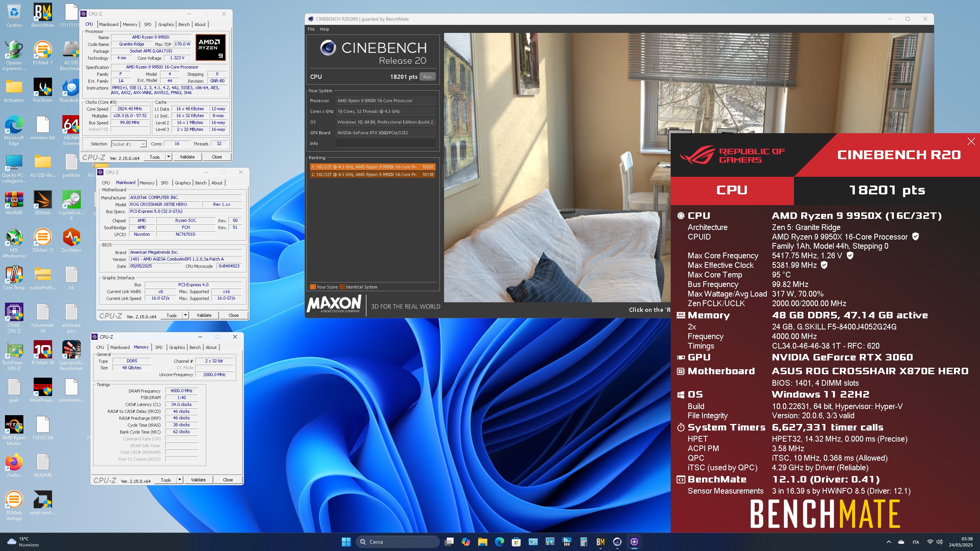
Task: Open volume control in system tray
Action: [939, 542]
